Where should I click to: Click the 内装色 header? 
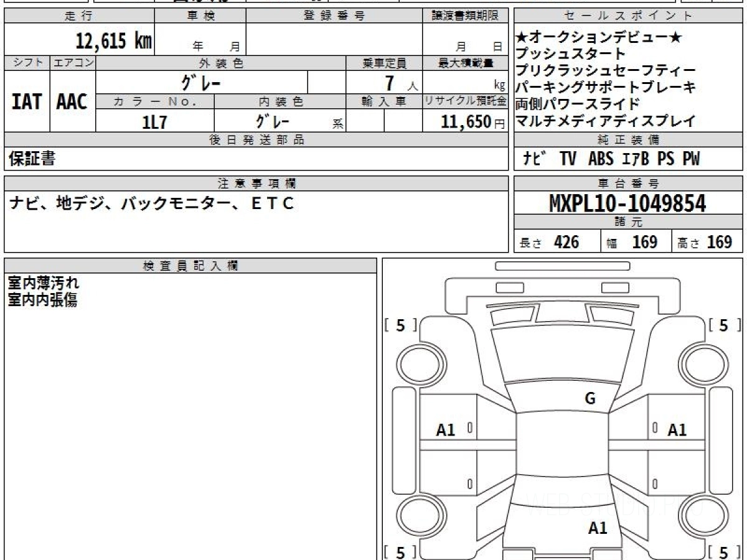[280, 101]
